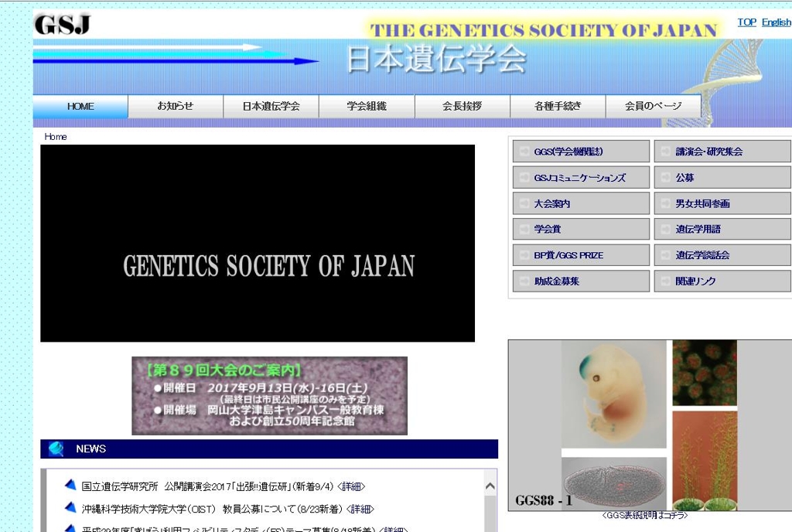The width and height of the screenshot is (792, 532).
Task: Open the GGS88-1 cover image
Action: coord(650,425)
